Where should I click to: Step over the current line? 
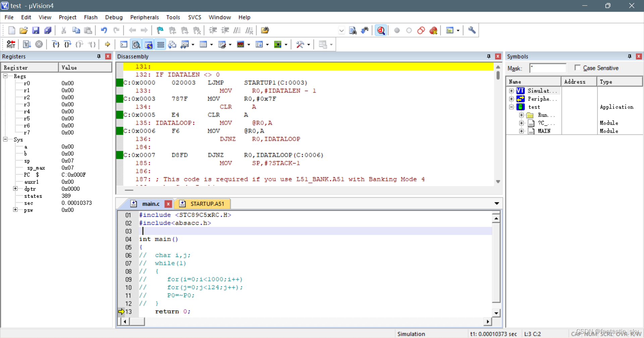coord(68,44)
